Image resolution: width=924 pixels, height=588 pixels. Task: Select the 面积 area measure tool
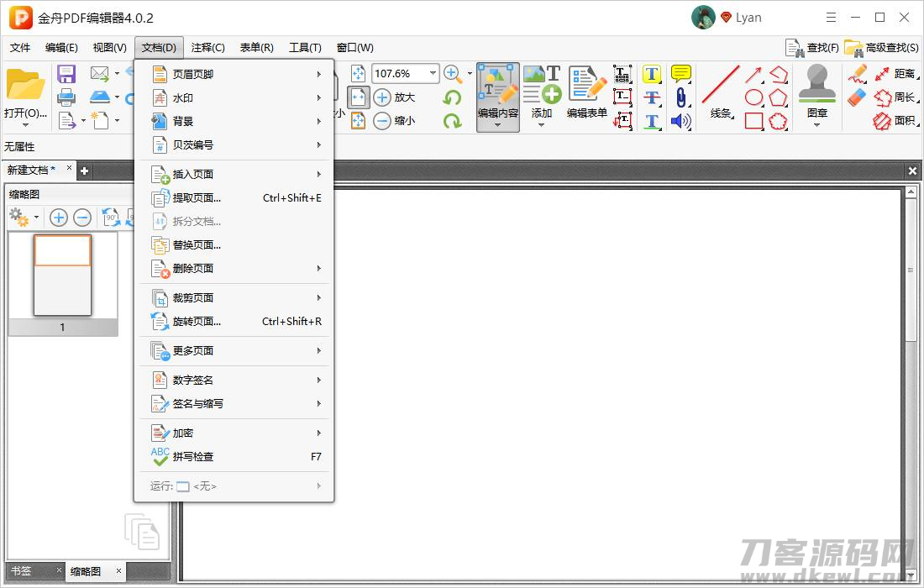tap(896, 121)
